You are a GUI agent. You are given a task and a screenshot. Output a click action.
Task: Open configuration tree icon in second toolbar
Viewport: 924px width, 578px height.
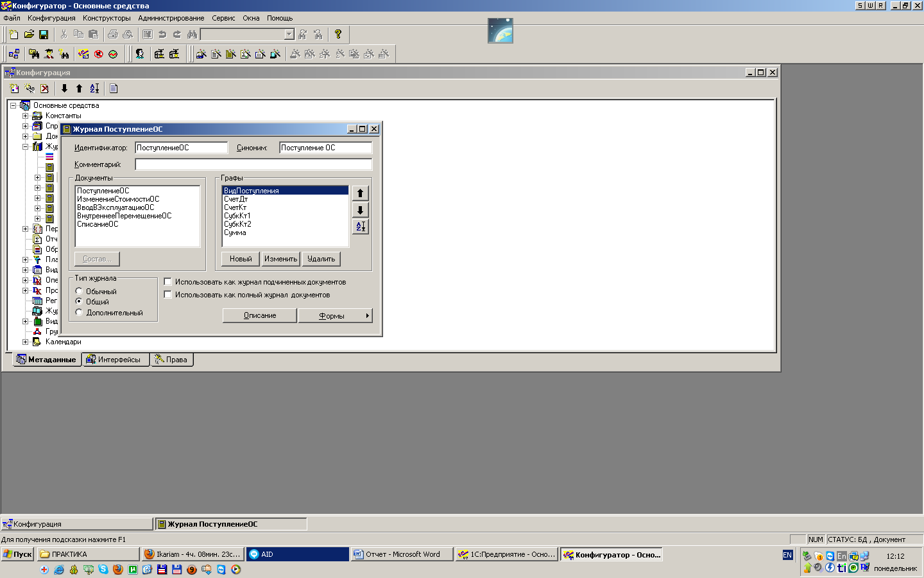[13, 54]
